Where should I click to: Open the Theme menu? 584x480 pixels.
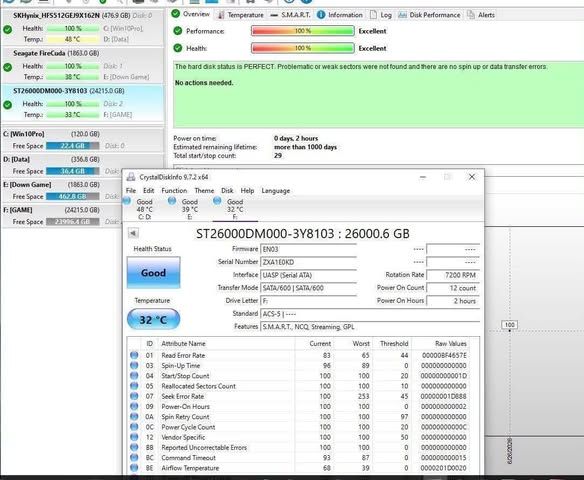(204, 190)
